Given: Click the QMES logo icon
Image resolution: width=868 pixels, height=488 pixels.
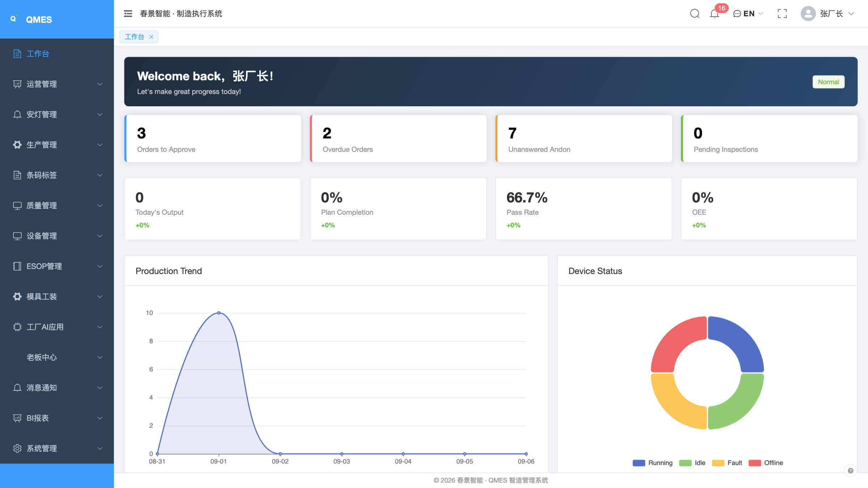Looking at the screenshot, I should tap(14, 19).
